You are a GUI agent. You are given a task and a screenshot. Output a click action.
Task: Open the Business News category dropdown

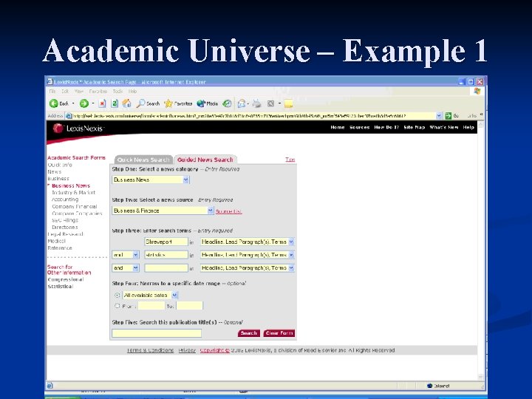[186, 180]
